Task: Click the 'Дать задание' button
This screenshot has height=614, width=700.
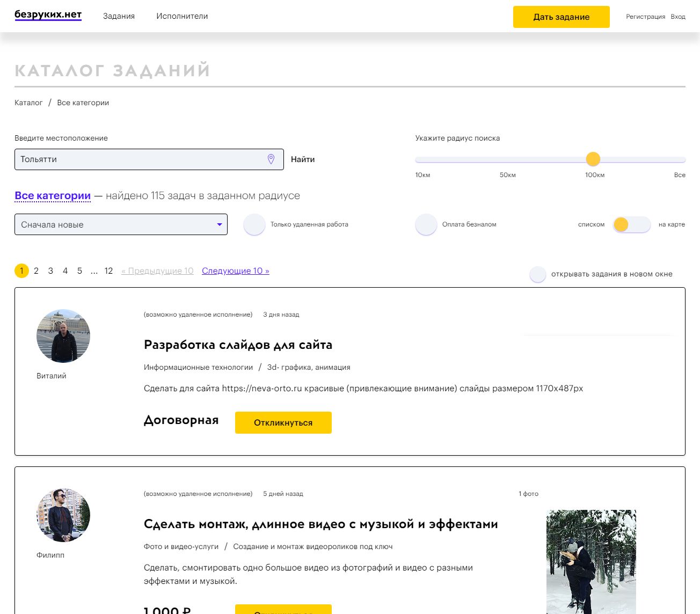Action: coord(561,17)
